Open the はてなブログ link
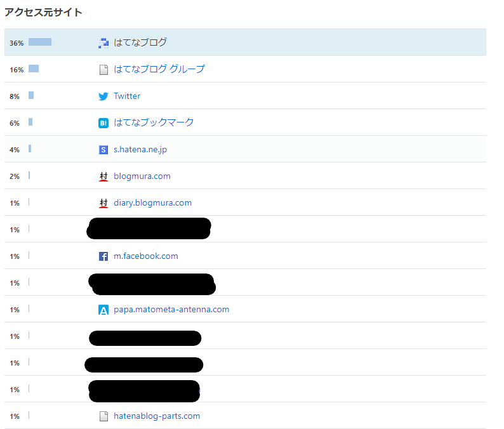Screen dimensions: 504x429 (x=140, y=43)
